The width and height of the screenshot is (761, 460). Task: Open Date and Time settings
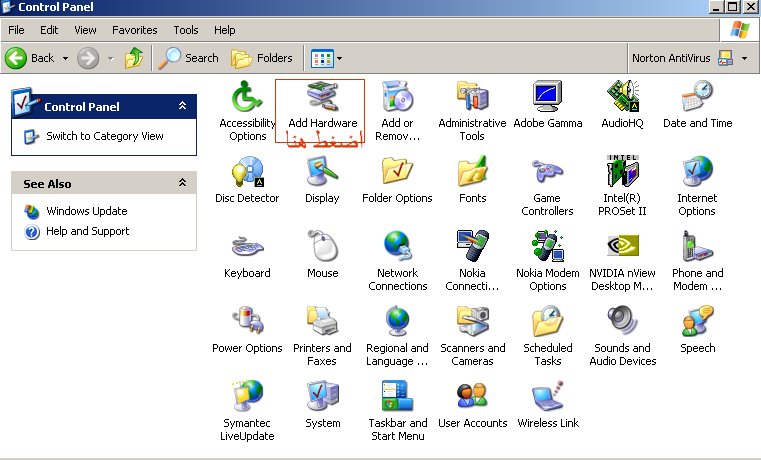697,105
